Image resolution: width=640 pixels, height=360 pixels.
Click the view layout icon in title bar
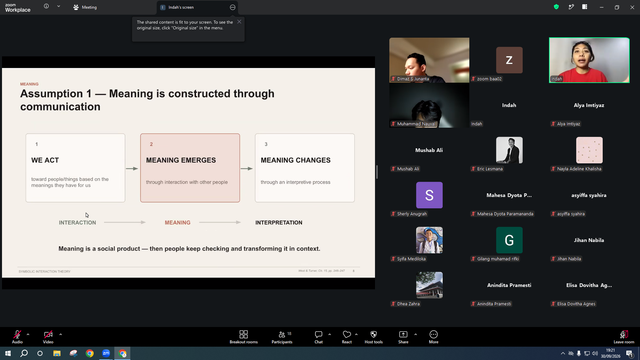click(584, 7)
